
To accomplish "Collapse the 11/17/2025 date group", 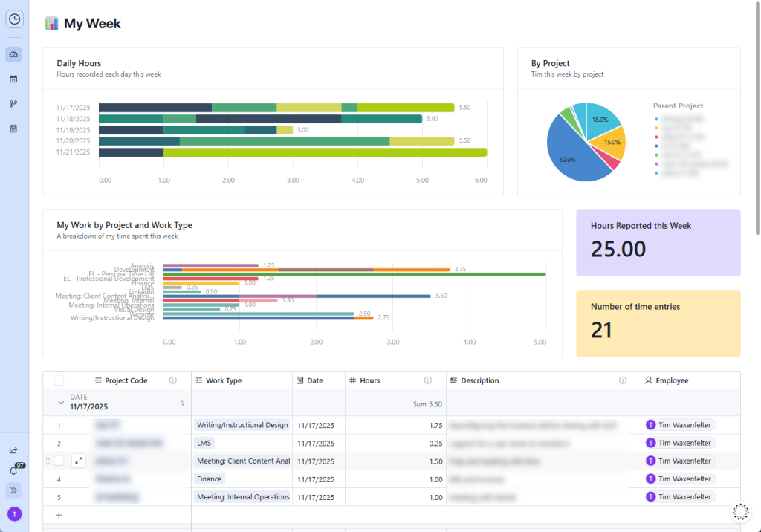I will click(x=61, y=403).
